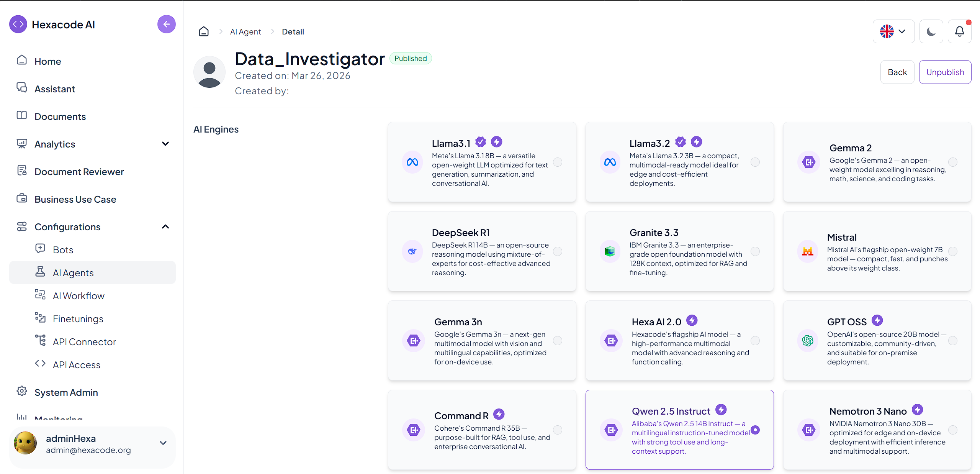The width and height of the screenshot is (980, 474).
Task: Collapse the Configurations menu chevron
Action: [x=165, y=226]
